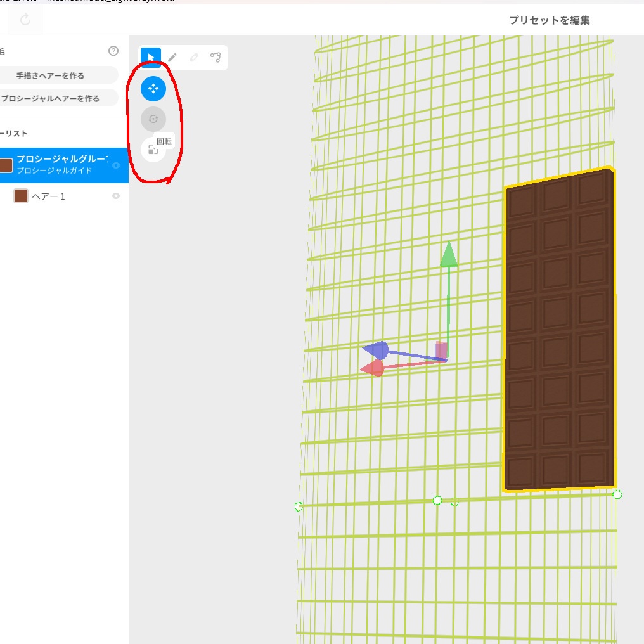Select the ヘアー 1 list item

pos(64,196)
